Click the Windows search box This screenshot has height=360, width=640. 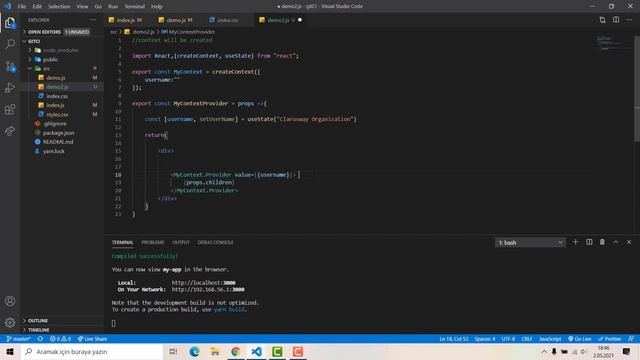pyautogui.click(x=92, y=351)
